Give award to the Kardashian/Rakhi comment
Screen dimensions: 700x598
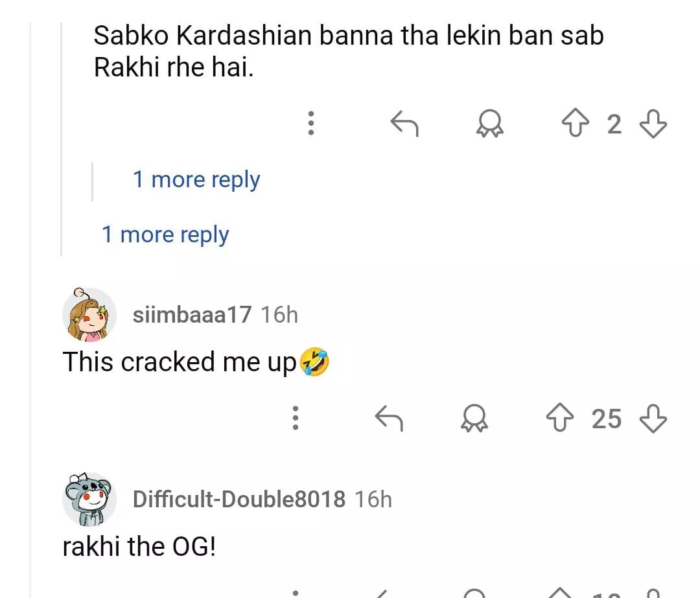[490, 123]
